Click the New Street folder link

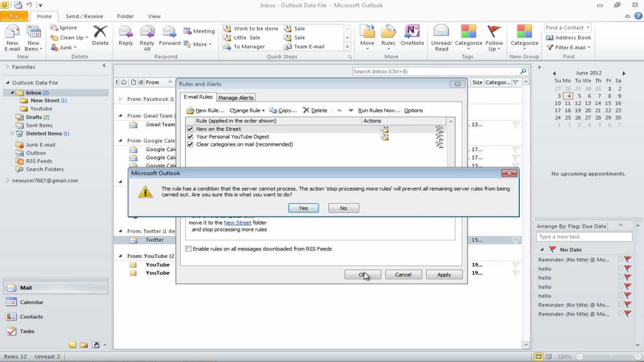pyautogui.click(x=237, y=223)
